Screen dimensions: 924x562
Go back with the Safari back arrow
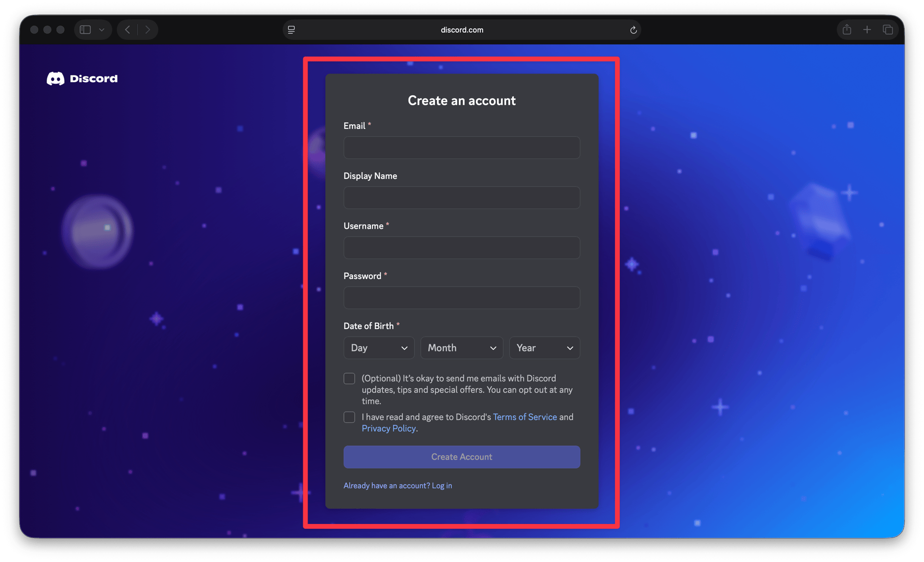[128, 30]
